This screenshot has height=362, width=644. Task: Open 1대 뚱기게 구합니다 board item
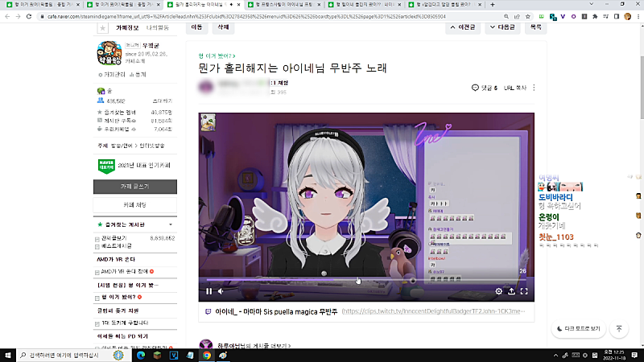125,323
